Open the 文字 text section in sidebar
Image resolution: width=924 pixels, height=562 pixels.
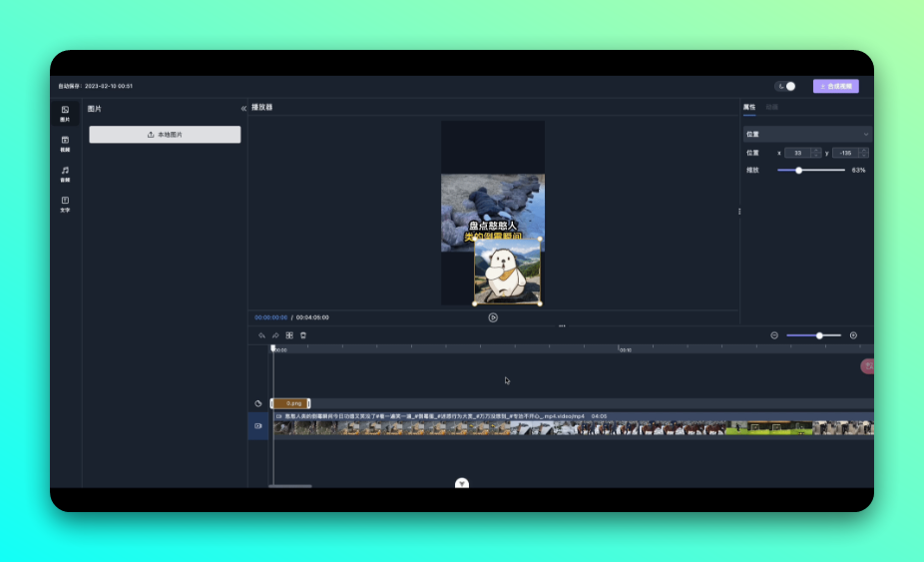(65, 204)
